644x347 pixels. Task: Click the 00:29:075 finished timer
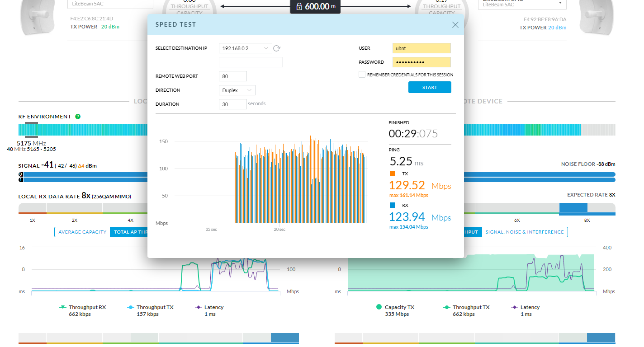coord(413,134)
